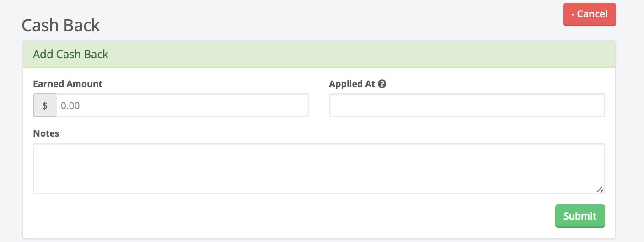The height and width of the screenshot is (242, 644).
Task: Dismiss the form using - Cancel
Action: point(590,14)
